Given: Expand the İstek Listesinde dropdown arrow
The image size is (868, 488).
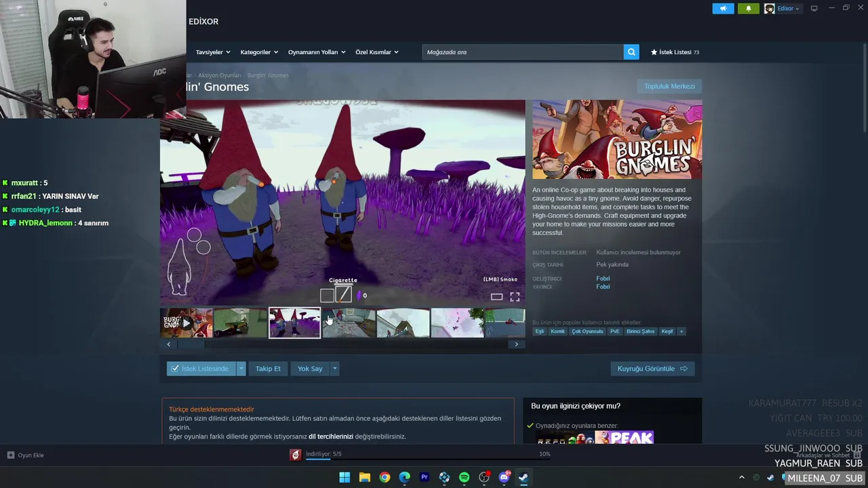Looking at the screenshot, I should click(241, 369).
